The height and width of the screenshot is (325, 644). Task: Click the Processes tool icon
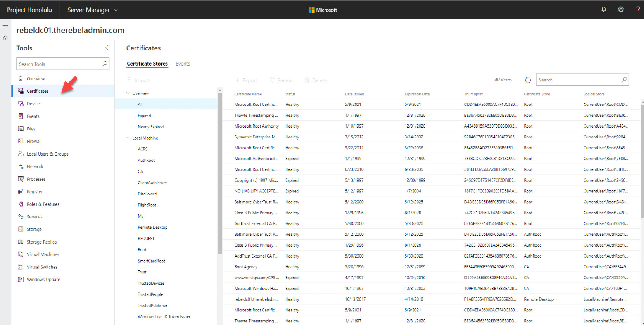[x=21, y=179]
